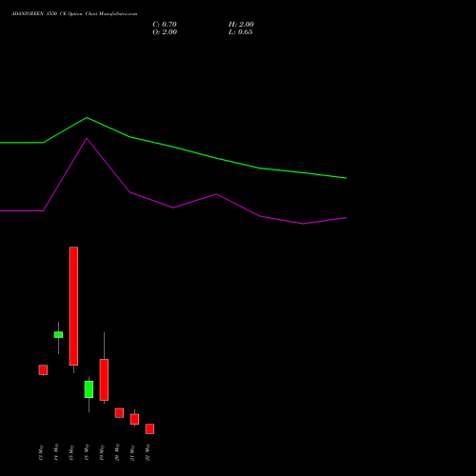
Task: Select the small green candle for 14 May
Action: [x=58, y=334]
